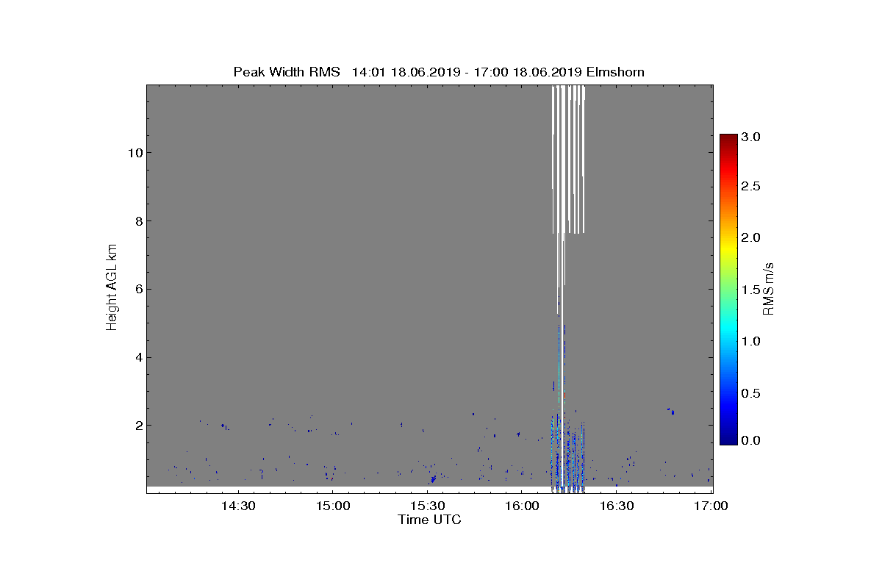
Task: Click the colorbar value 1.0
Action: (x=750, y=341)
